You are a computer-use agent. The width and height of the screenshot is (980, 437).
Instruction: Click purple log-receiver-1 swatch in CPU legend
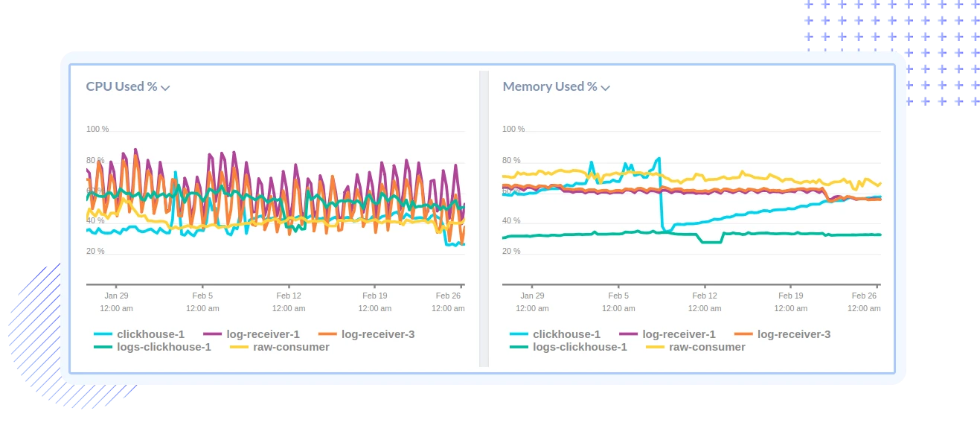213,334
